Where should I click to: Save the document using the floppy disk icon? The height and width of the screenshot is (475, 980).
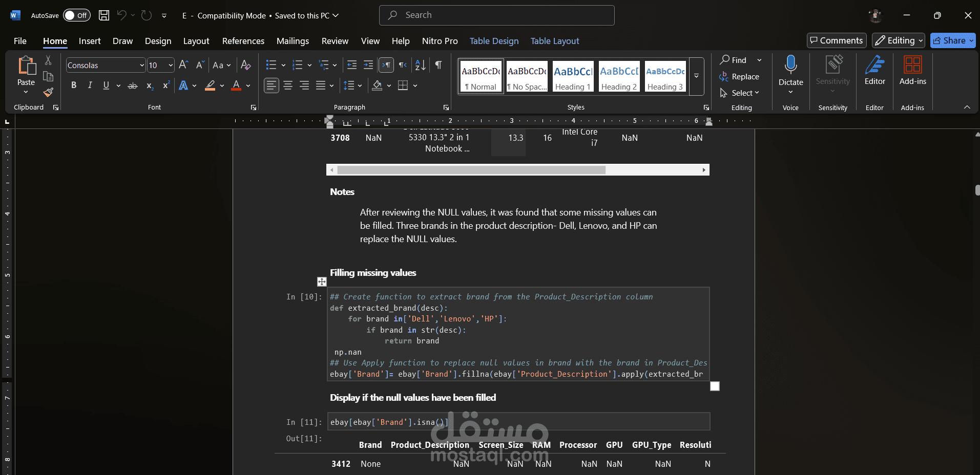tap(104, 15)
